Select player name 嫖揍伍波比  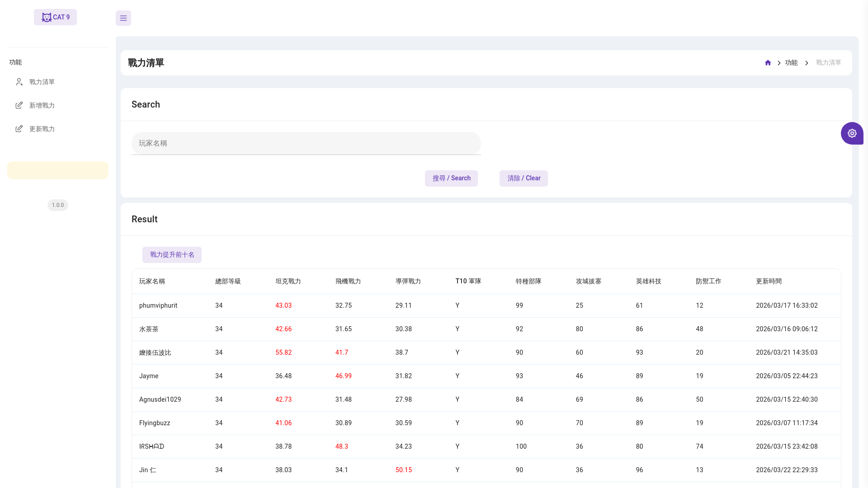(155, 353)
